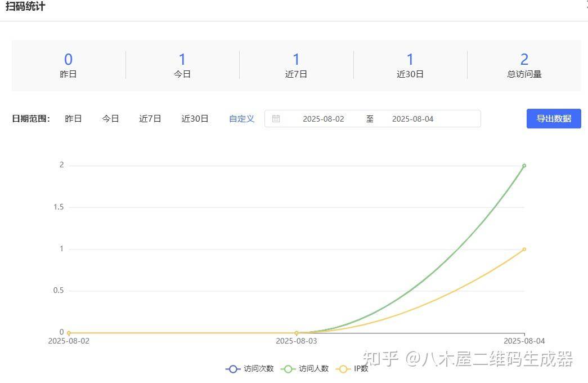Select the 近30日 date range filter
588x383 pixels.
pyautogui.click(x=195, y=119)
